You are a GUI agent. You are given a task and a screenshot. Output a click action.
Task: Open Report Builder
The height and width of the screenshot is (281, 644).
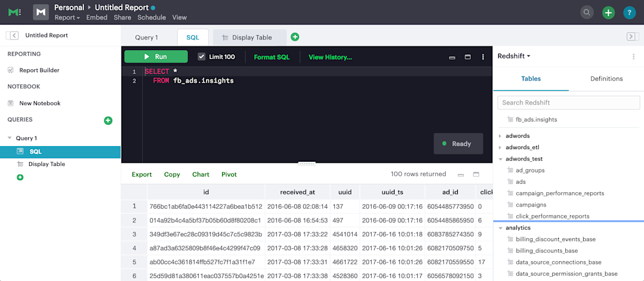39,70
